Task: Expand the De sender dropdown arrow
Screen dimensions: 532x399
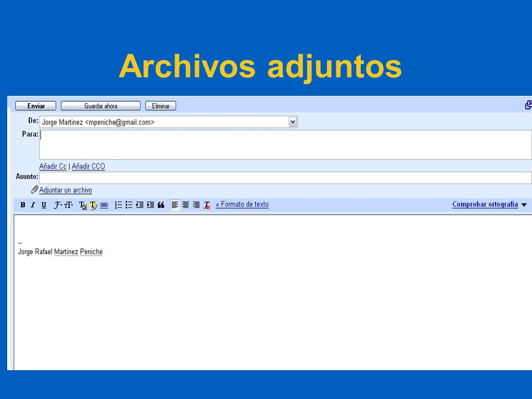Action: [x=293, y=122]
